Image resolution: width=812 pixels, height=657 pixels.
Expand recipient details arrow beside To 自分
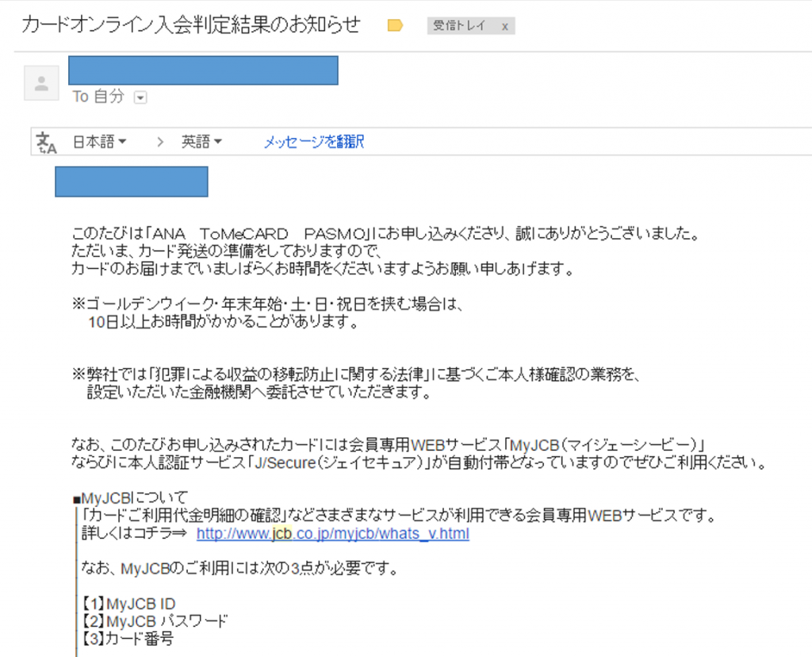click(x=140, y=98)
